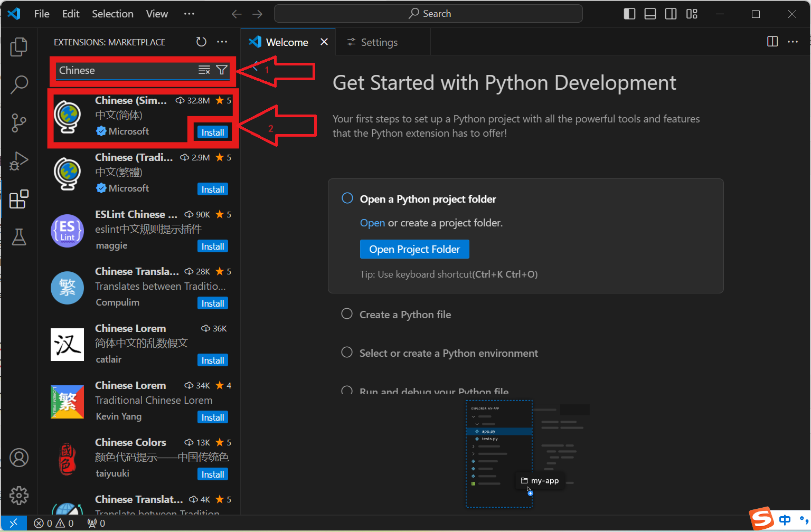Open remote window indicator in status bar
Viewport: 811px width, 532px height.
point(14,523)
